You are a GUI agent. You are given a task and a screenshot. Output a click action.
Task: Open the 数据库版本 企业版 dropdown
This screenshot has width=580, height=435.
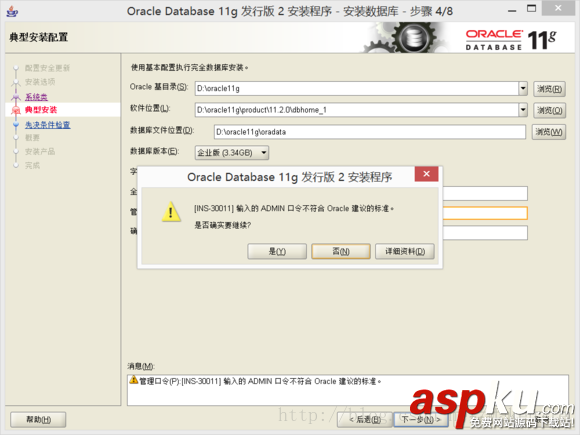tap(232, 153)
